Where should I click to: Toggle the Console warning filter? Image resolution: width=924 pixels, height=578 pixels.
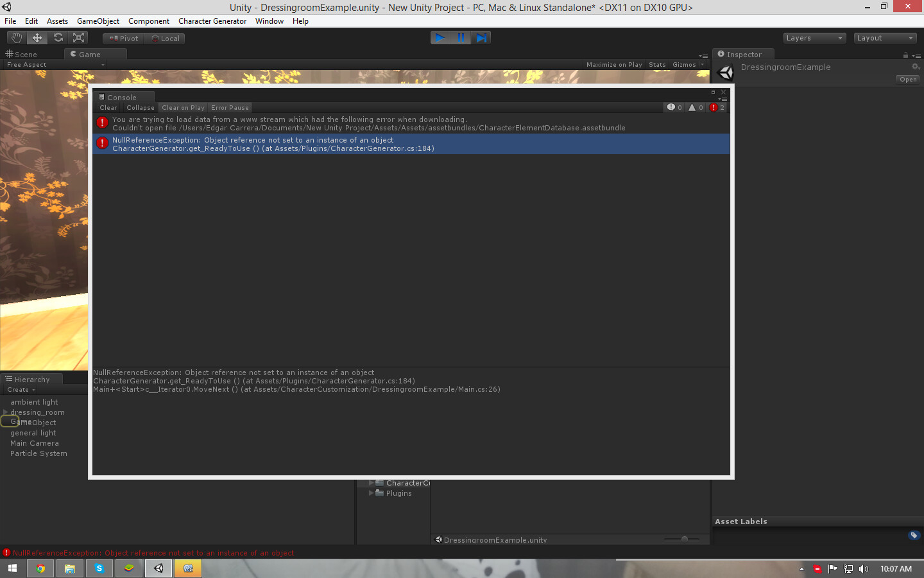tap(696, 108)
